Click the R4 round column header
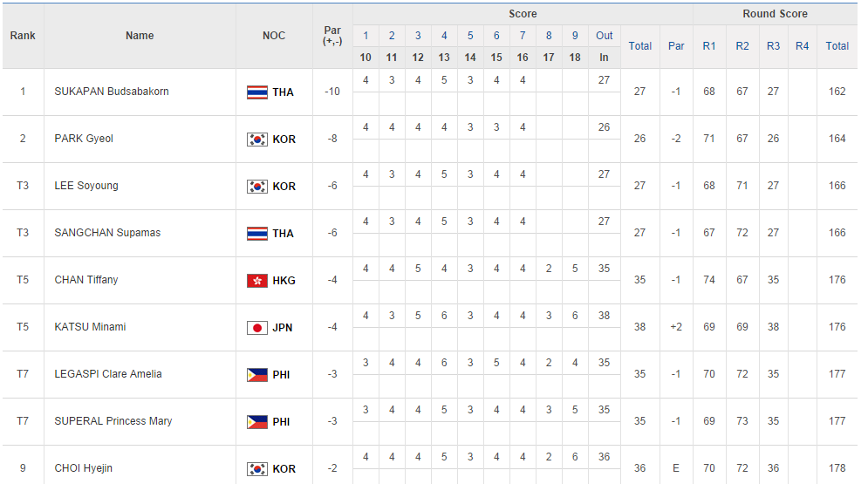Viewport: 868px width, 484px height. point(803,46)
